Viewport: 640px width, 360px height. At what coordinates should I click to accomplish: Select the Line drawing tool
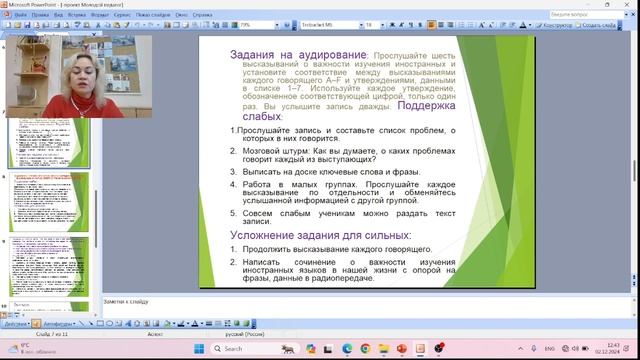[x=82, y=324]
